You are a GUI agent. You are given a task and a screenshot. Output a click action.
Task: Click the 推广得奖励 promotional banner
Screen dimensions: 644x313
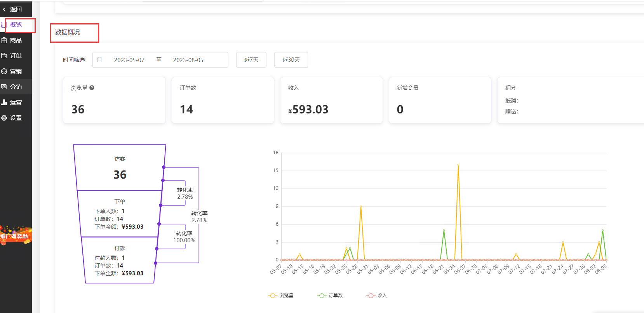(16, 235)
